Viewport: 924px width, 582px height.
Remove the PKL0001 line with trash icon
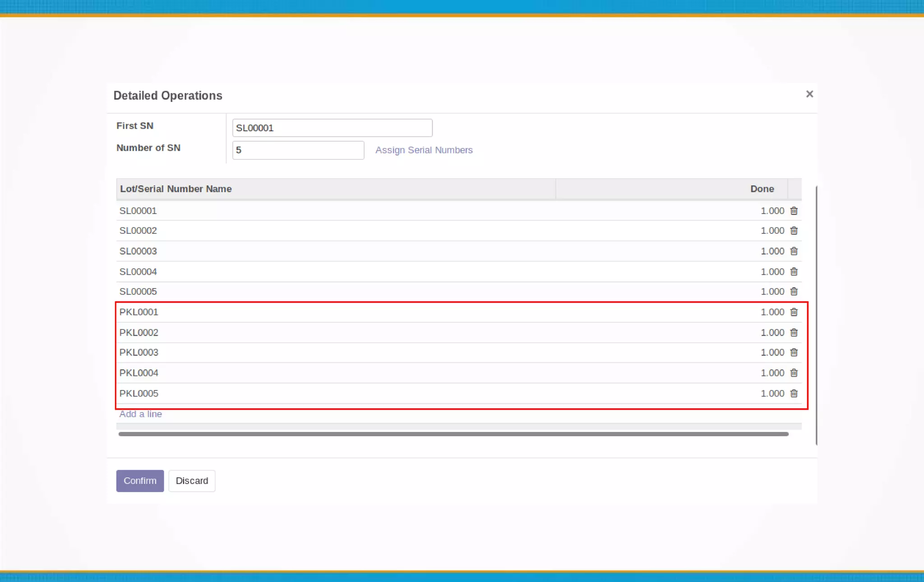794,312
